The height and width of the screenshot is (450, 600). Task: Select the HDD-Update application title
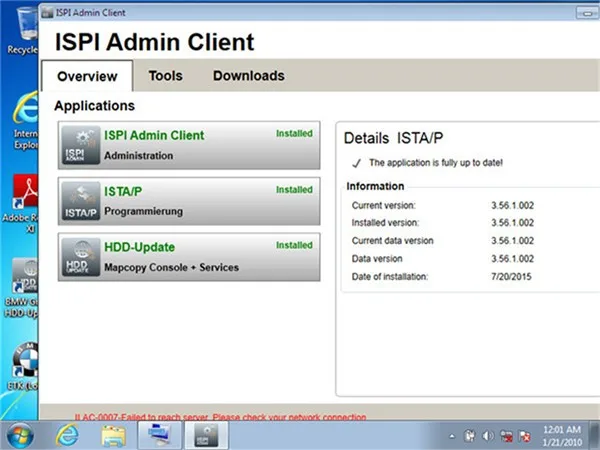coord(140,247)
